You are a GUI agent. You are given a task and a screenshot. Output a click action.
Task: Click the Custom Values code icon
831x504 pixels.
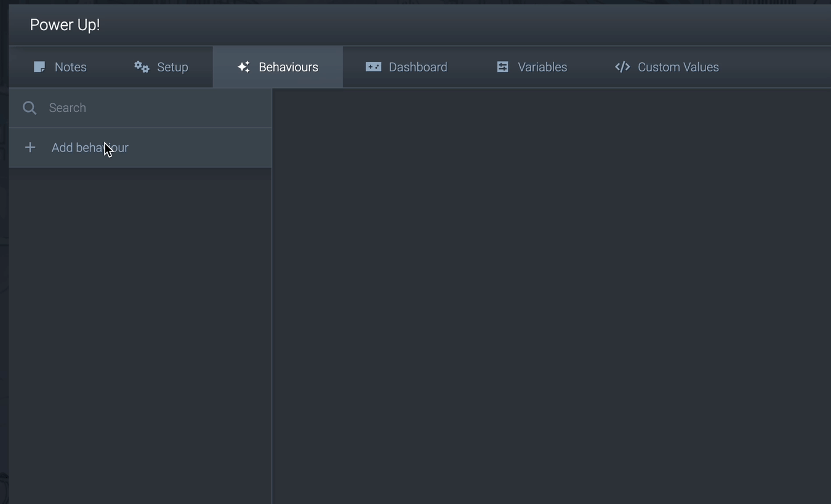[x=622, y=66]
